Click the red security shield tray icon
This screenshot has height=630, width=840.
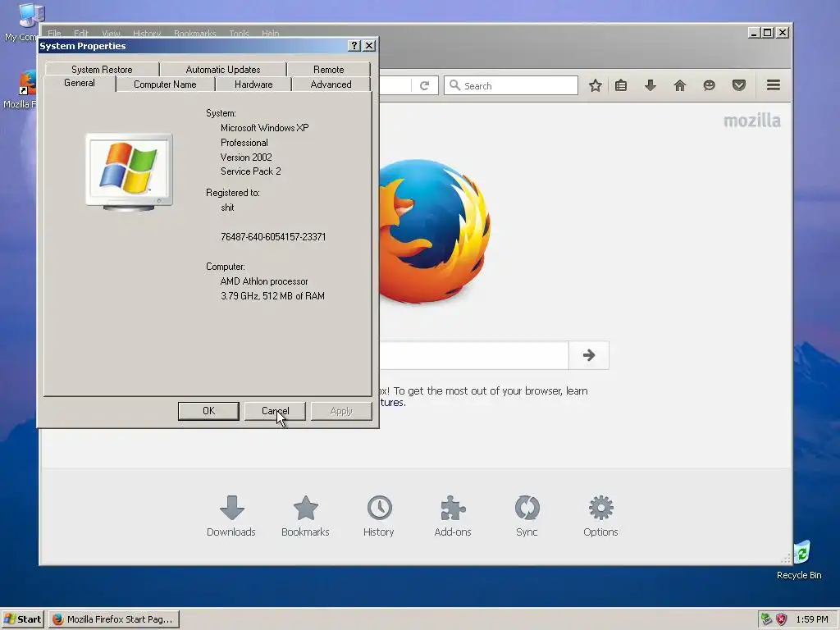click(x=782, y=619)
